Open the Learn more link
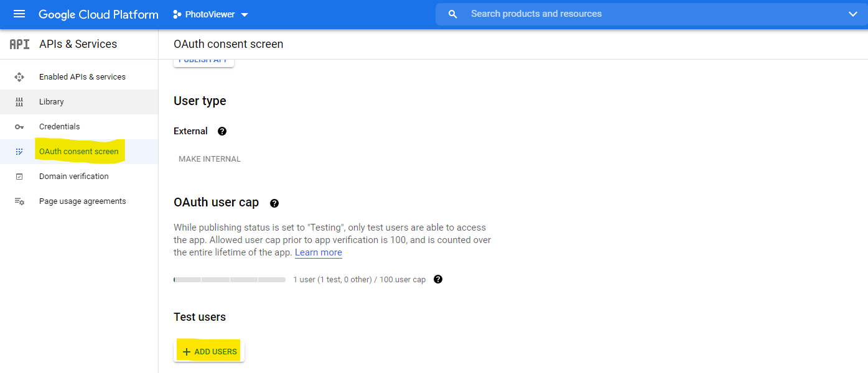The width and height of the screenshot is (868, 373). 318,252
